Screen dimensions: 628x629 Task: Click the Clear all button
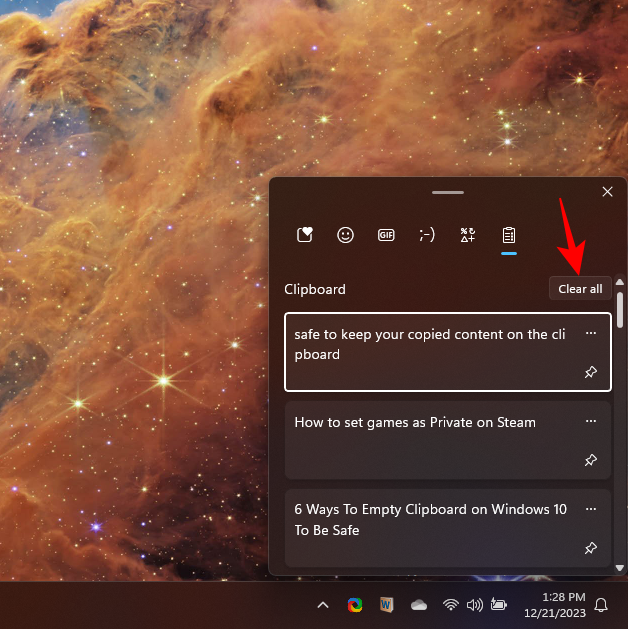point(580,289)
